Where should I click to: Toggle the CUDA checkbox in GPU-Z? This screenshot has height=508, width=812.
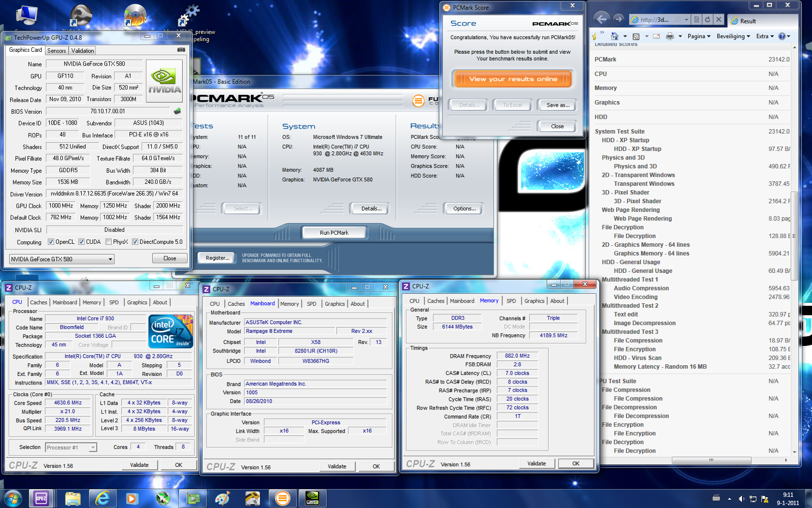click(81, 242)
